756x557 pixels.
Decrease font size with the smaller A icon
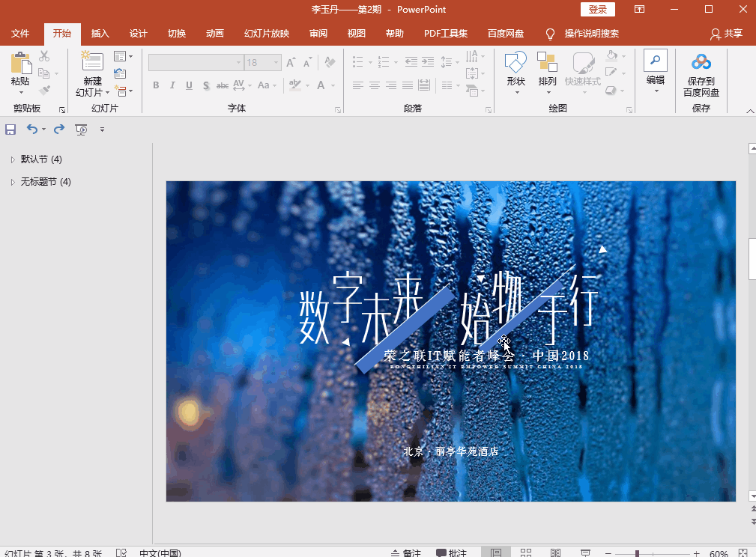pos(307,63)
